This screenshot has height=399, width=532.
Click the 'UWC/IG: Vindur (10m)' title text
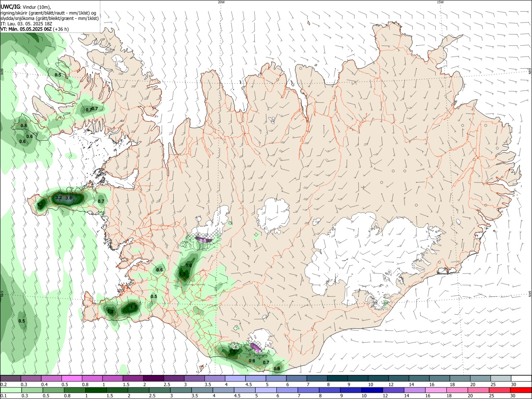click(x=26, y=7)
